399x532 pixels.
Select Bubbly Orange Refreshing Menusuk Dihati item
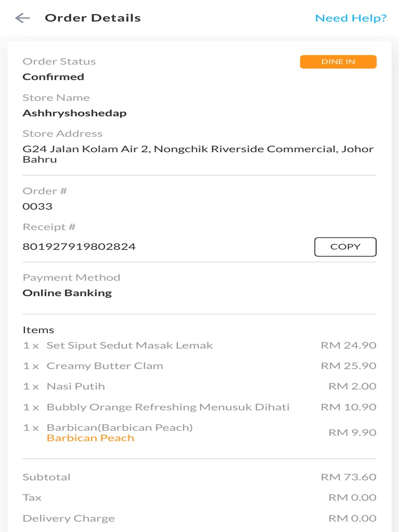pos(168,407)
